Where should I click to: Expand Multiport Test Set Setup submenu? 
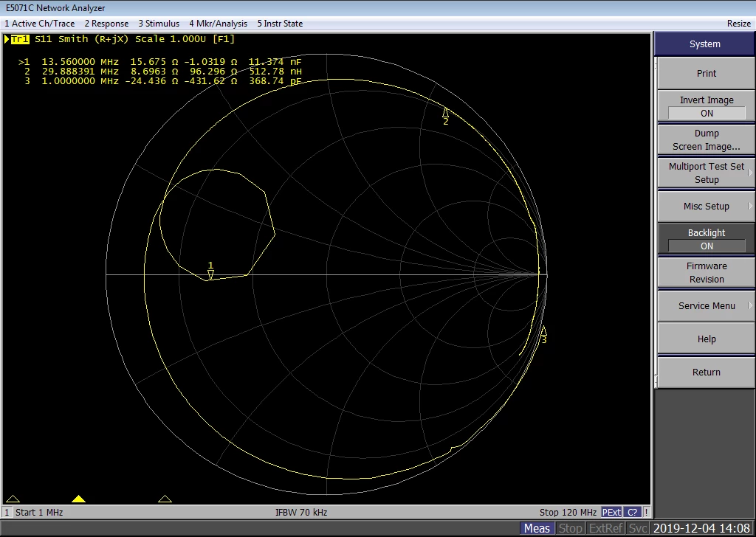coord(707,173)
